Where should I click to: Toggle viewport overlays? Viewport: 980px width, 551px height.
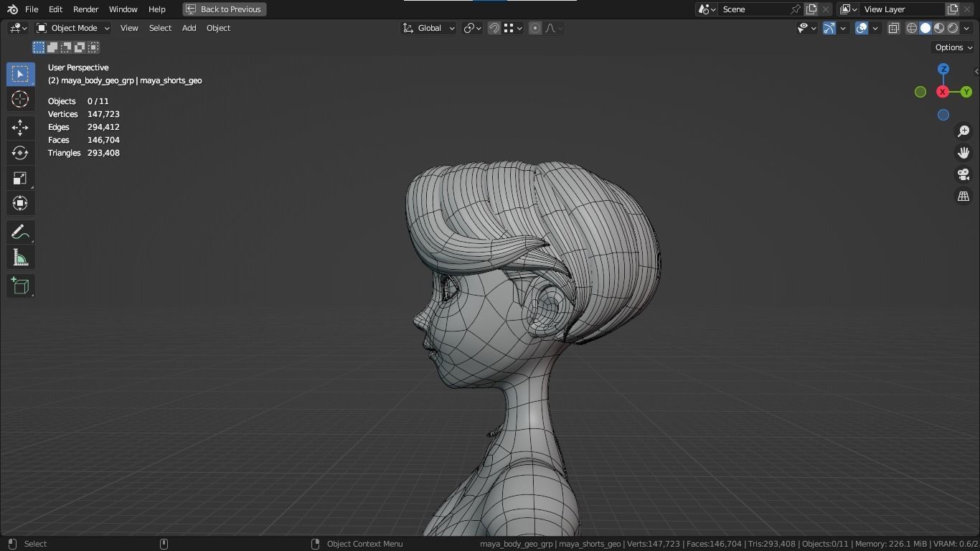862,28
